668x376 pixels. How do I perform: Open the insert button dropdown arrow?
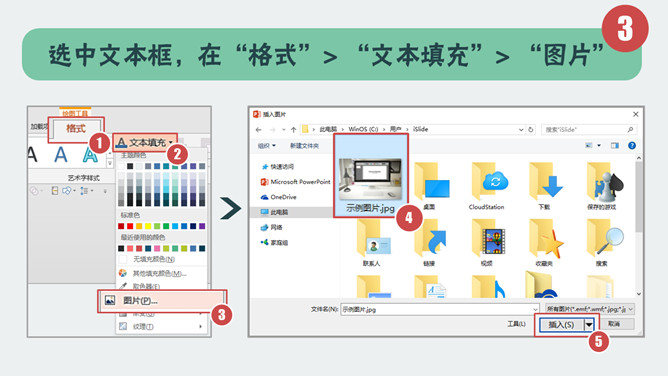[589, 324]
